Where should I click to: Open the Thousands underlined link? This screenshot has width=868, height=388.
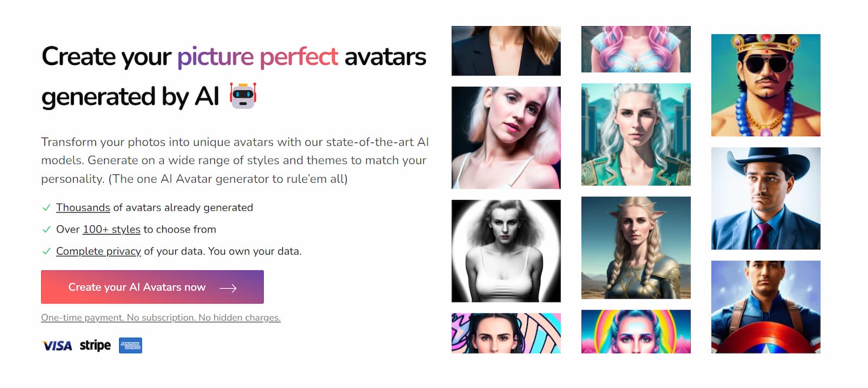pyautogui.click(x=83, y=208)
